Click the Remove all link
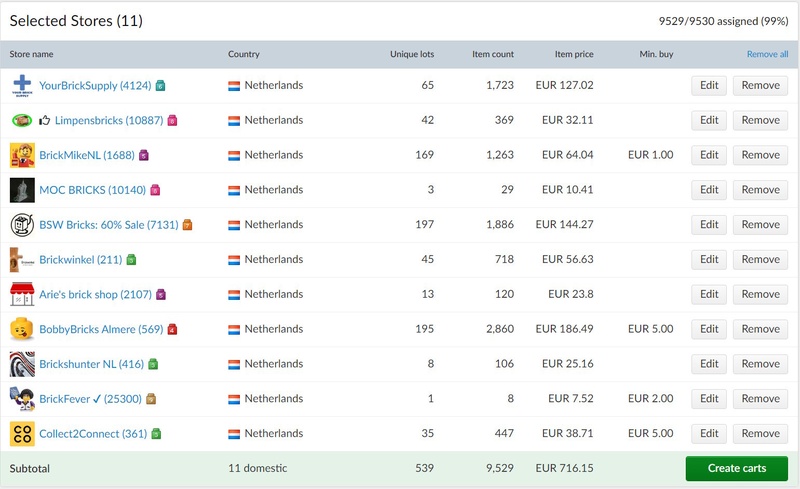The height and width of the screenshot is (489, 800). (x=767, y=54)
